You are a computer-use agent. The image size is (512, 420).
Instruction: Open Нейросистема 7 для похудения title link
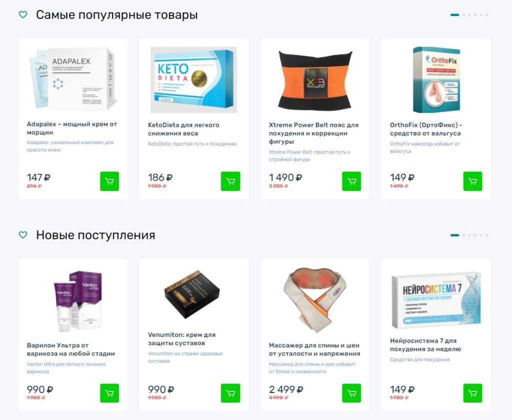(425, 344)
